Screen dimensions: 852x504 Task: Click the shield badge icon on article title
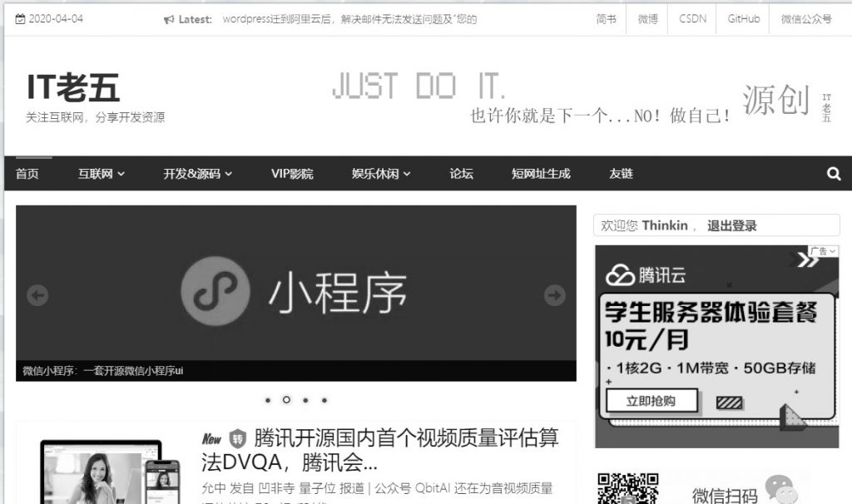pos(237,438)
